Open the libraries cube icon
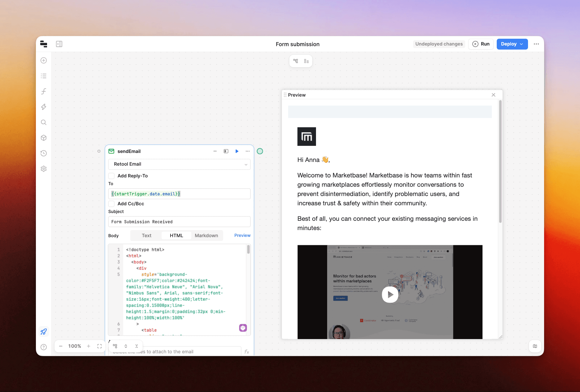580x392 pixels. tap(44, 138)
